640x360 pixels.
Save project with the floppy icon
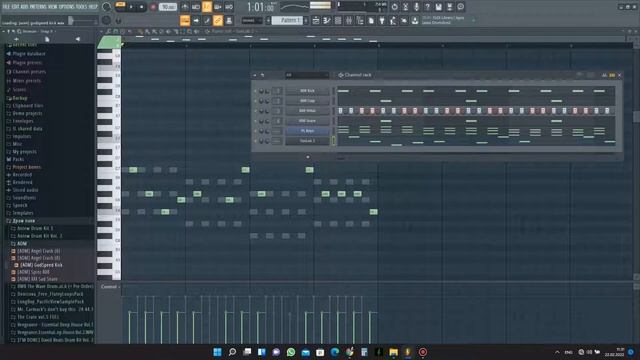pyautogui.click(x=438, y=7)
